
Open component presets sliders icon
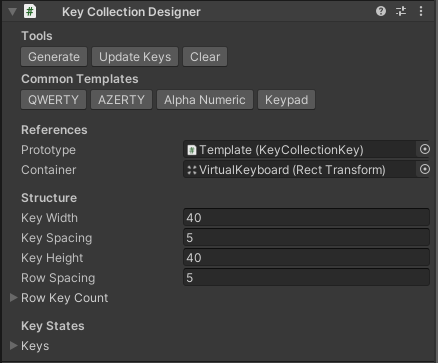pos(401,11)
